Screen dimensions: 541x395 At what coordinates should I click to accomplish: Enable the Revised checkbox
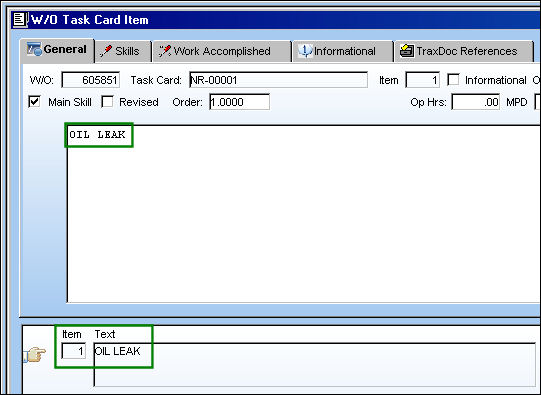pos(107,102)
